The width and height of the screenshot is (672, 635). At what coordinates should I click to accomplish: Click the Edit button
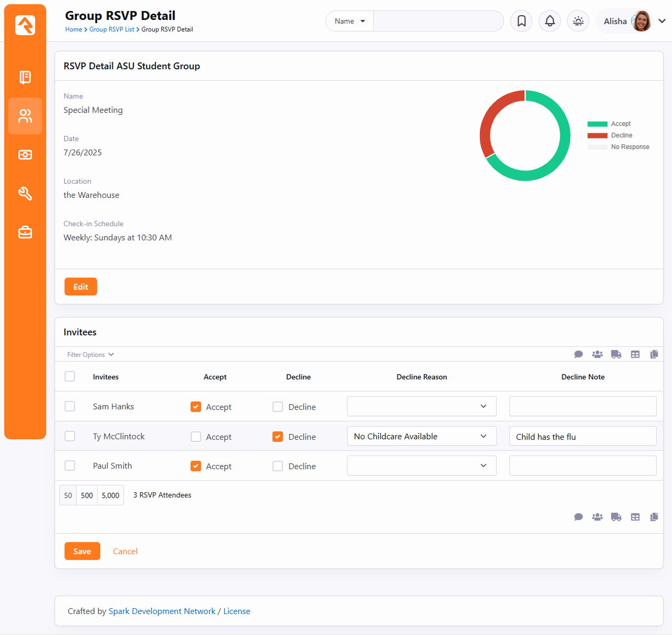[x=81, y=287]
